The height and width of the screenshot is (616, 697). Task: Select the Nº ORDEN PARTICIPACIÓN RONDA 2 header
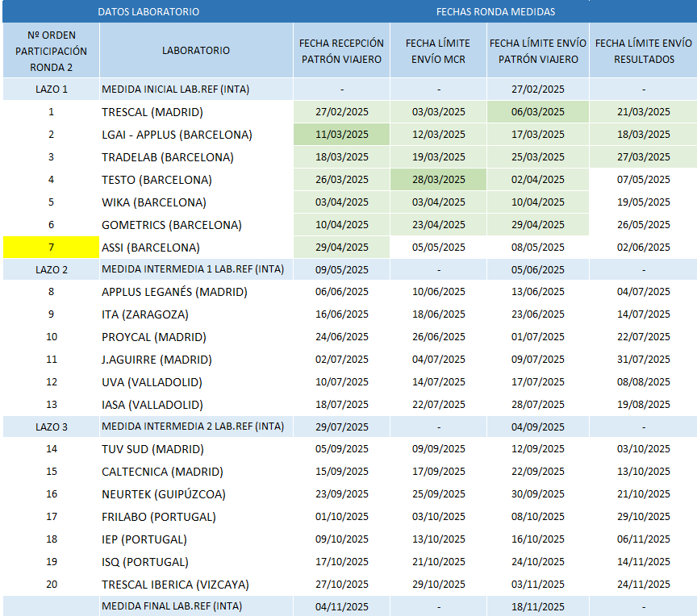point(51,51)
